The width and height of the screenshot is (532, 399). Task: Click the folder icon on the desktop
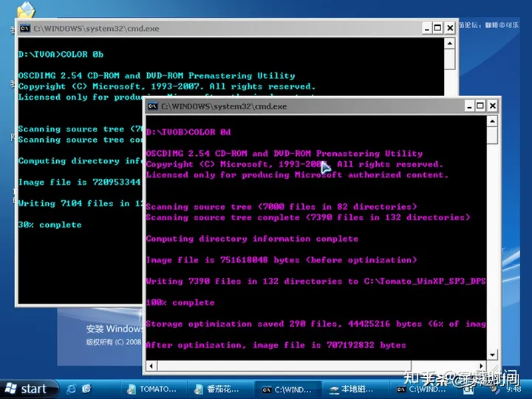tap(25, 9)
